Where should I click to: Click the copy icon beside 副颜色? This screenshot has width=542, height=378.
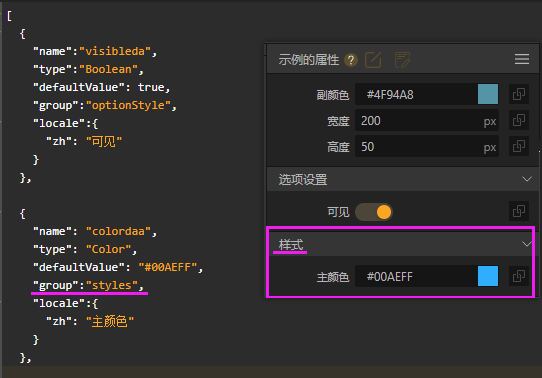[519, 94]
